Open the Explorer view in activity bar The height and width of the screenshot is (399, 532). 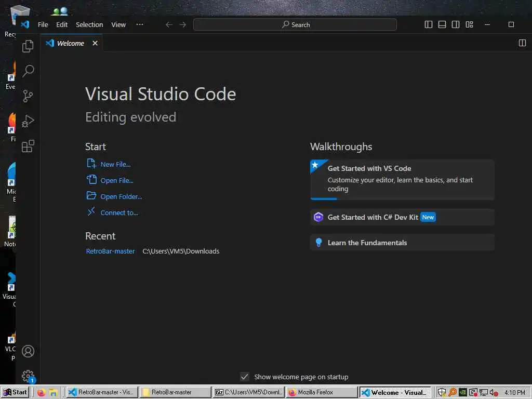coord(28,46)
